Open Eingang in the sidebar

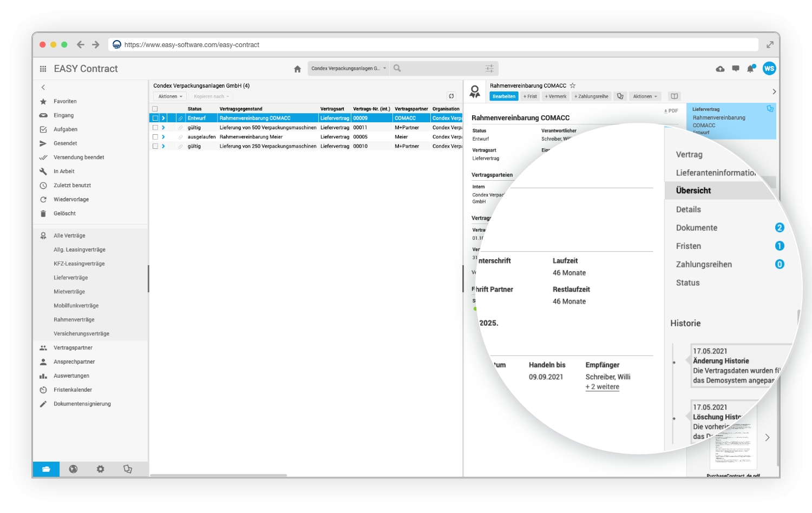[x=63, y=115]
